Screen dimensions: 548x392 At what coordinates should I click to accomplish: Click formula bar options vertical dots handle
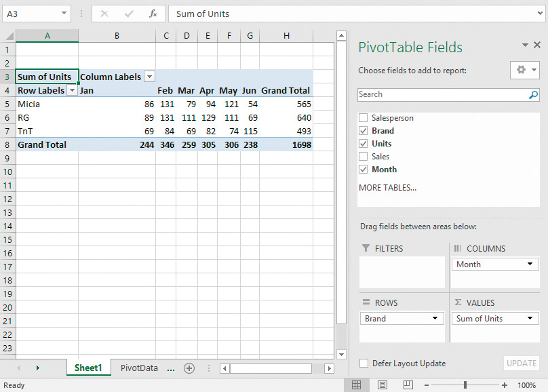tap(81, 14)
